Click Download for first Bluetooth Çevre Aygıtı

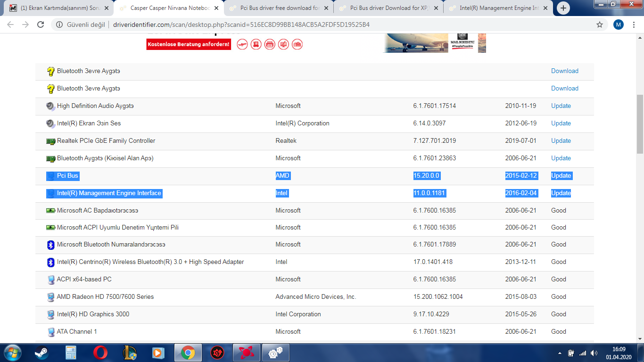point(565,71)
